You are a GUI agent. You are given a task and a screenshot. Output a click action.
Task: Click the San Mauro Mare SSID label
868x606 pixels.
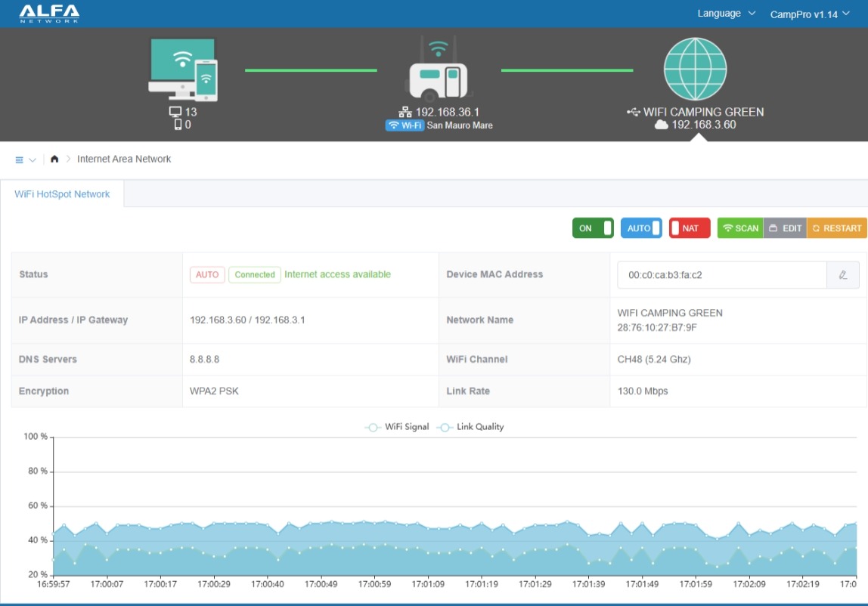[460, 125]
